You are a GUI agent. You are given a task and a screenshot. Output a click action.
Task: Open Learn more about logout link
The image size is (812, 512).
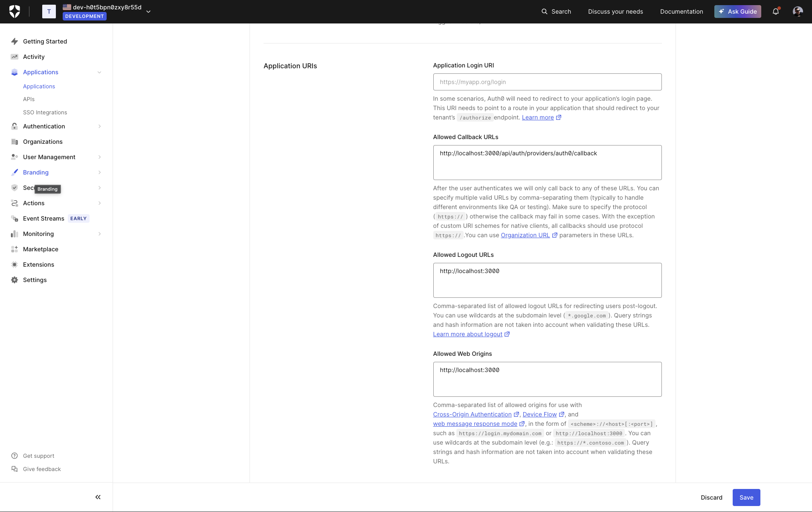471,334
